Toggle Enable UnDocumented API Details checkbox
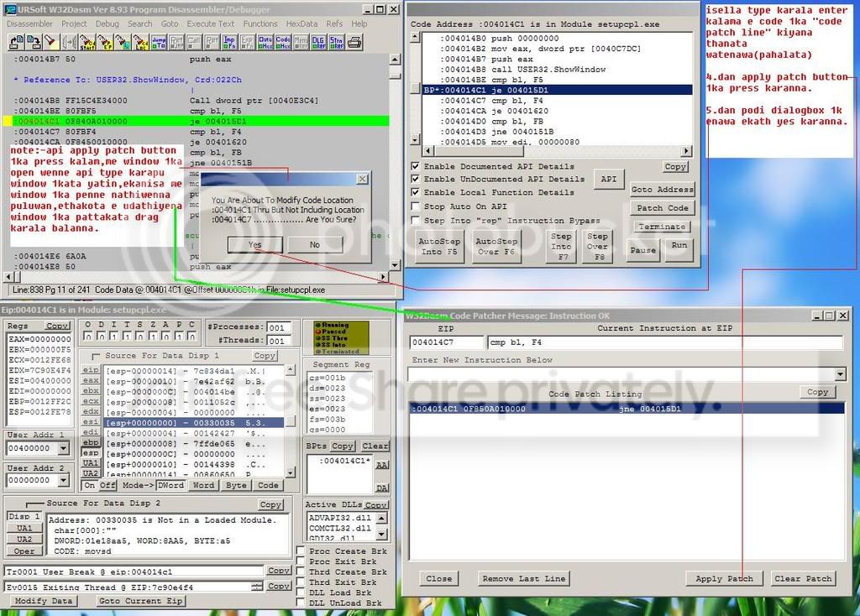 pyautogui.click(x=415, y=179)
